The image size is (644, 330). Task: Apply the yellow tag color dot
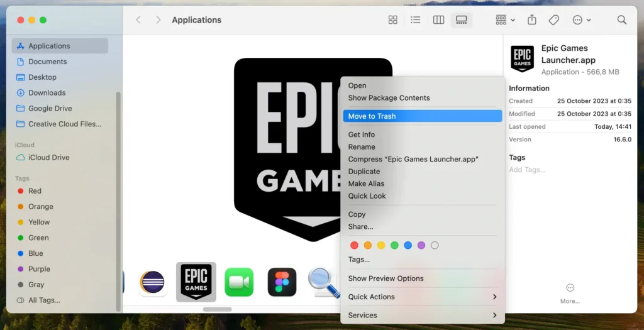(381, 245)
